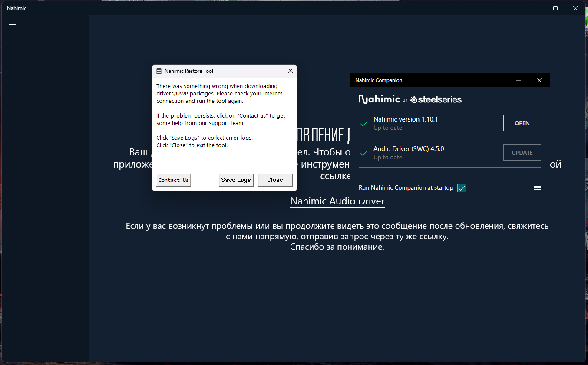
Task: Click the green checkmark beside Nahimic version
Action: pos(364,124)
